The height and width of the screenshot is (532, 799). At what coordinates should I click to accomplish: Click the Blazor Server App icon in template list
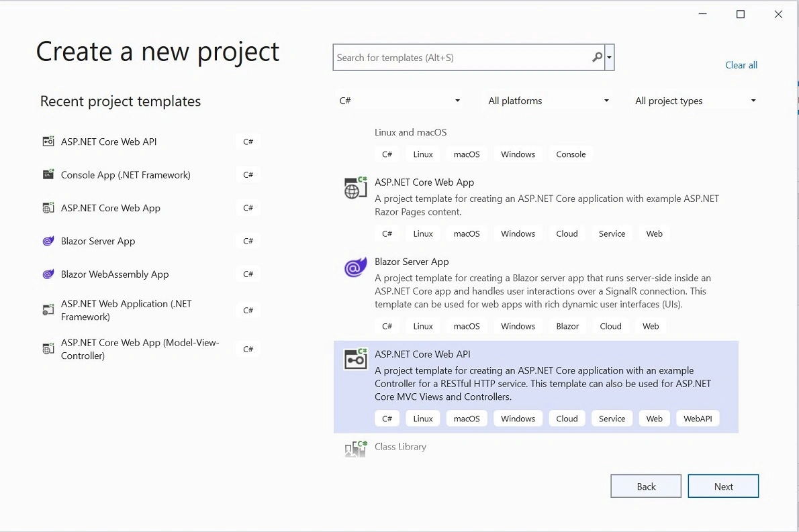pyautogui.click(x=355, y=267)
